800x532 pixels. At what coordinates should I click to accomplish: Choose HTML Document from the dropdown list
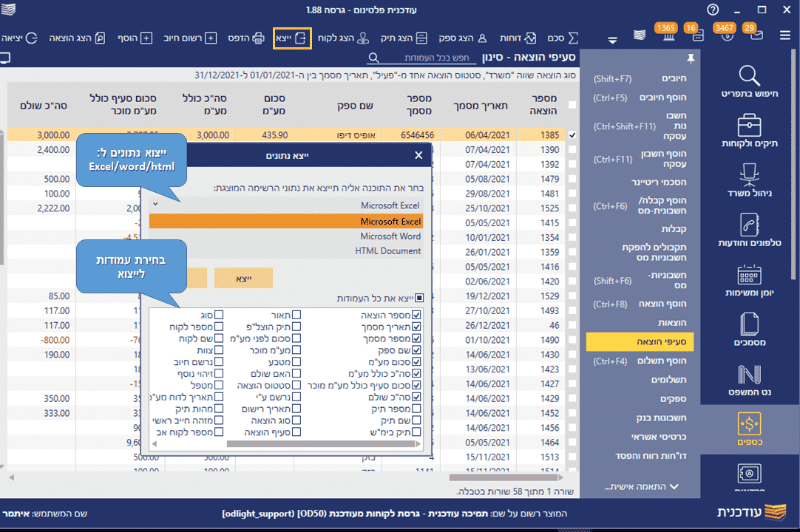(286, 251)
